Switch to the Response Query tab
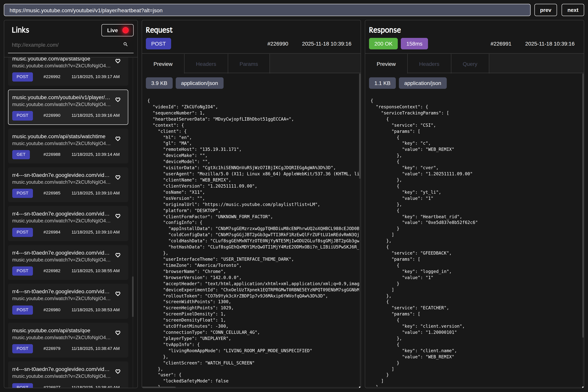588x392 pixels. click(470, 64)
